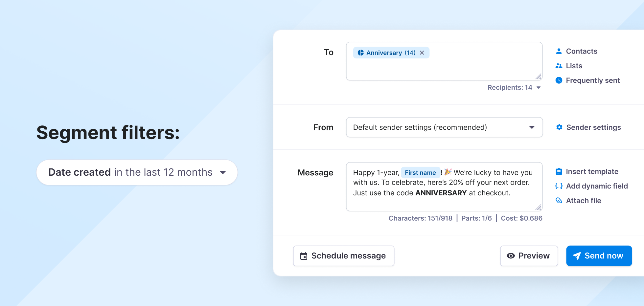Open the Contacts person icon
The width and height of the screenshot is (644, 306).
coord(559,51)
